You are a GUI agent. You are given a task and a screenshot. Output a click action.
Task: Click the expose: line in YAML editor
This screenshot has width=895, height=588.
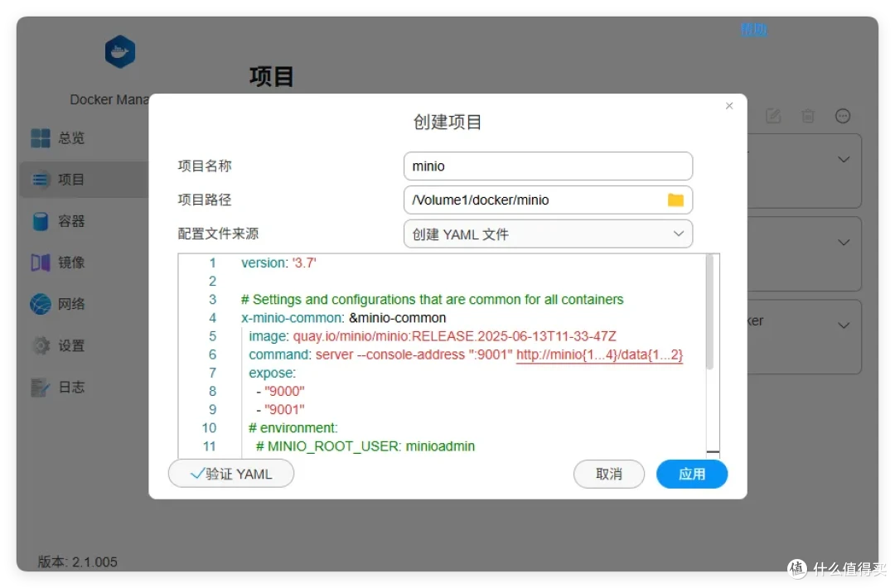coord(273,373)
